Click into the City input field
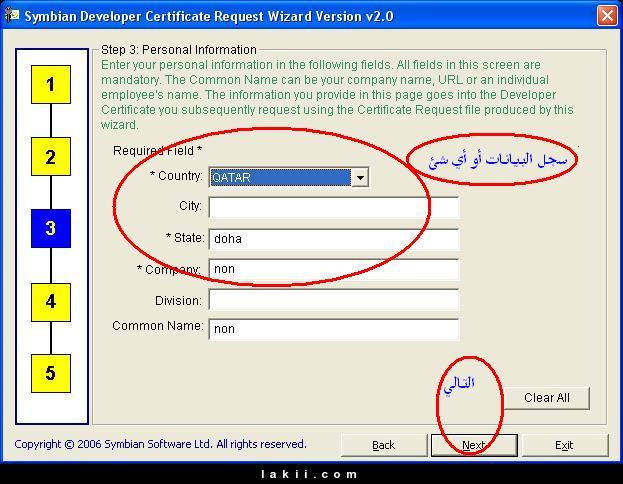Screen dimensions: 623x484 (x=334, y=207)
